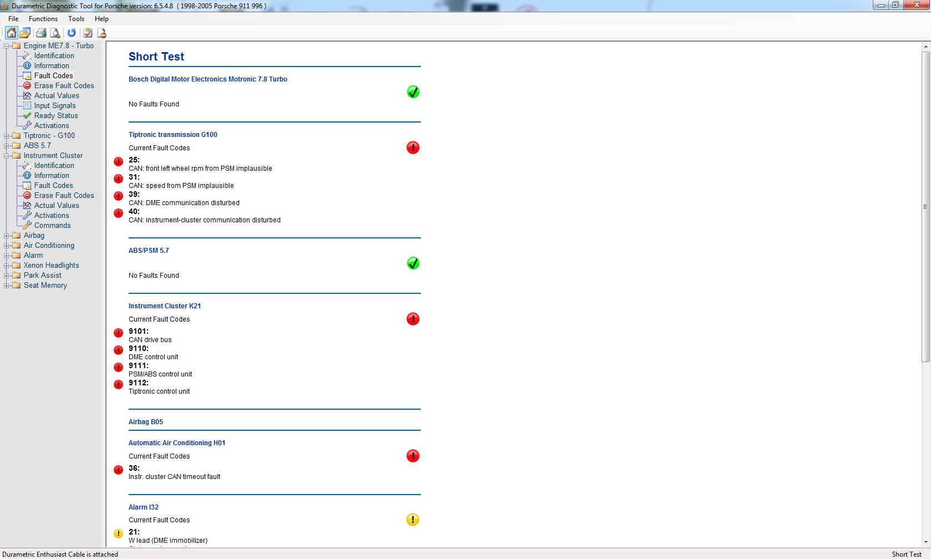Viewport: 931px width, 560px height.
Task: Open Commands under Instrument Cluster
Action: [x=52, y=226]
